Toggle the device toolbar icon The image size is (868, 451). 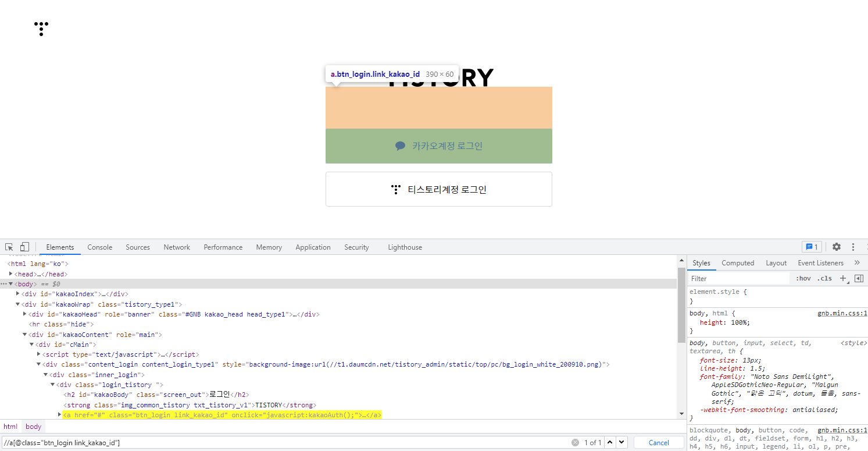[24, 247]
